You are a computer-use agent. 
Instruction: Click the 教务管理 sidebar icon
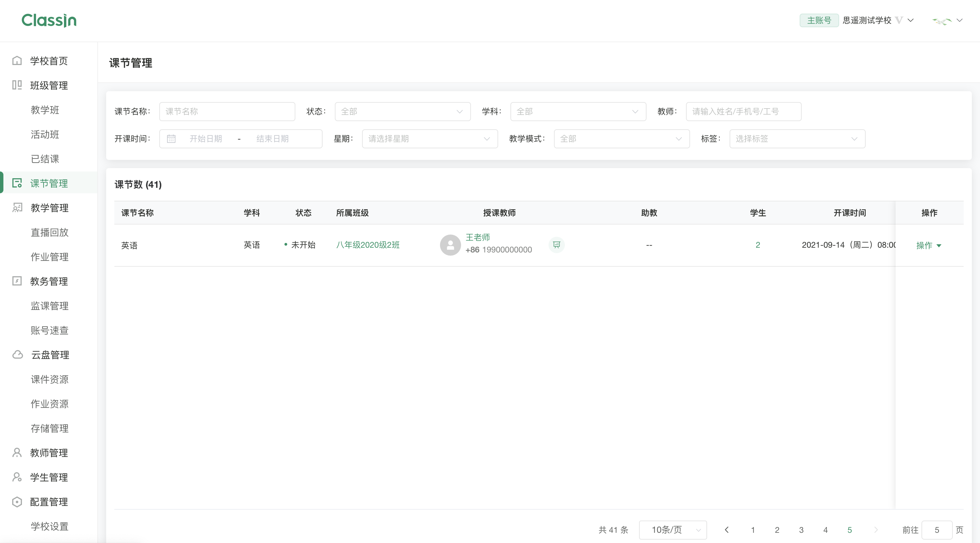click(17, 281)
